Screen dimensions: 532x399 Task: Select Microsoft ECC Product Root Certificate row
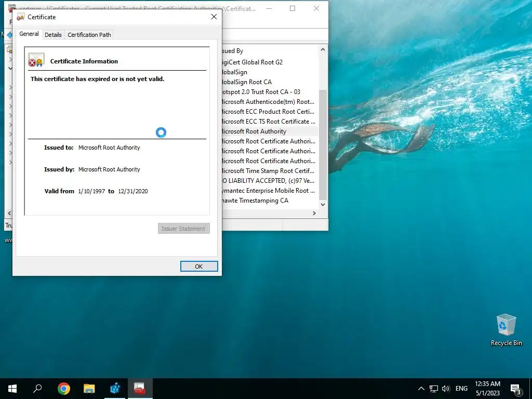[270, 111]
